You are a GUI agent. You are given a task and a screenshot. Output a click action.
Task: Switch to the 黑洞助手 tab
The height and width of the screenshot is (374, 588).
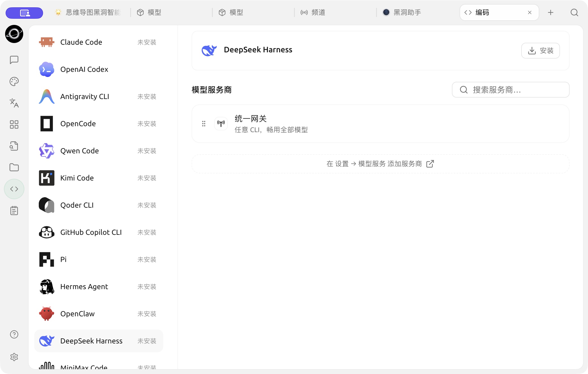click(417, 12)
